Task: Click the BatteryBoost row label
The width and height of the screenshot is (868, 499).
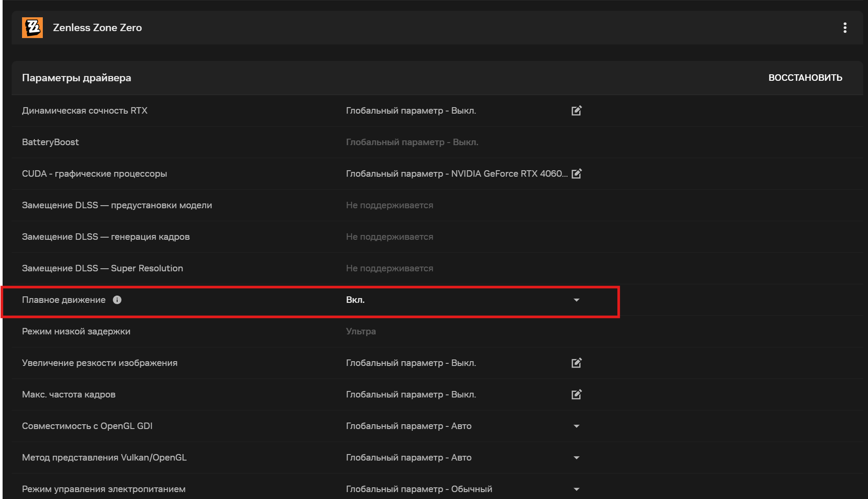Action: pyautogui.click(x=51, y=142)
